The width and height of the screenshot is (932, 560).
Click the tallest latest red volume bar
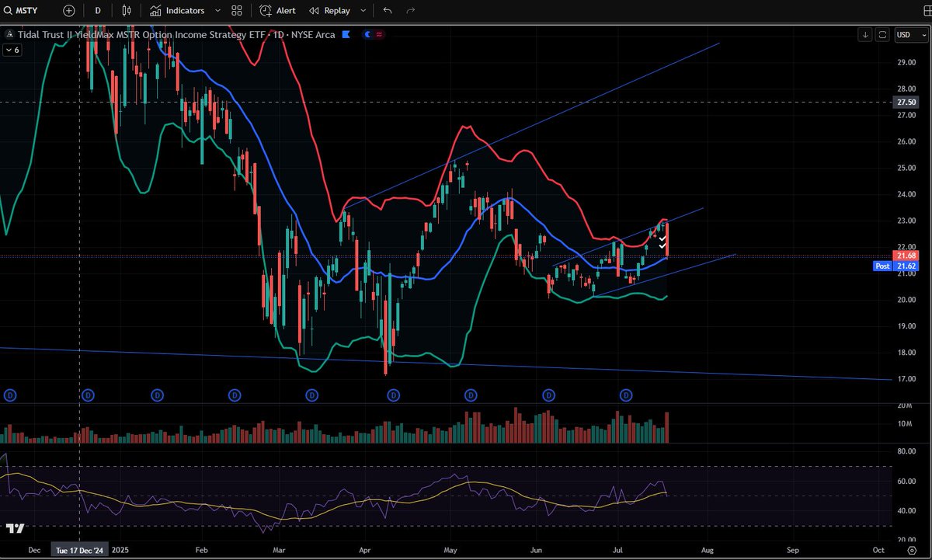coord(666,427)
